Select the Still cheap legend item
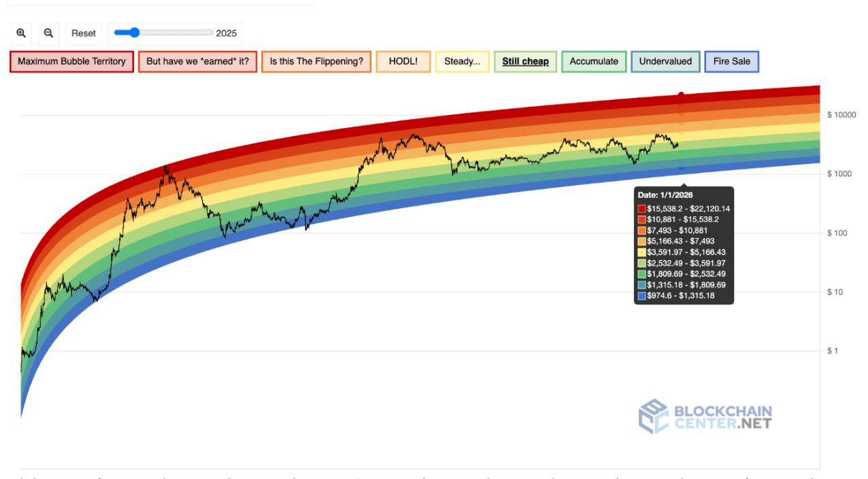The height and width of the screenshot is (479, 868). pos(525,61)
